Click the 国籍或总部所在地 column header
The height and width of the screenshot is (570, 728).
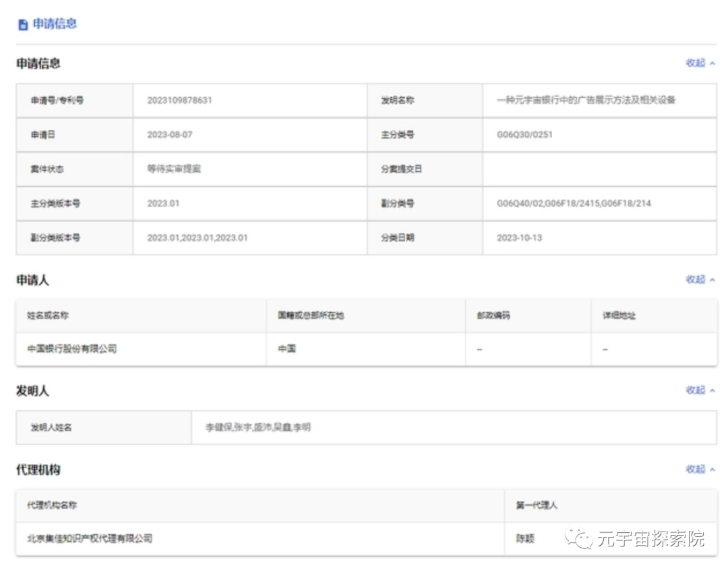point(311,316)
